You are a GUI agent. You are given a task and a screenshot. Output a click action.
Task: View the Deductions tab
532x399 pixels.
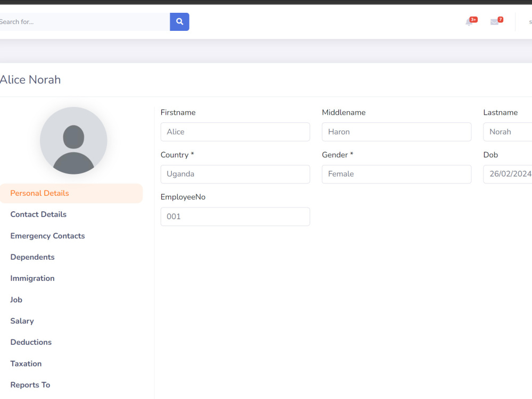pyautogui.click(x=31, y=342)
